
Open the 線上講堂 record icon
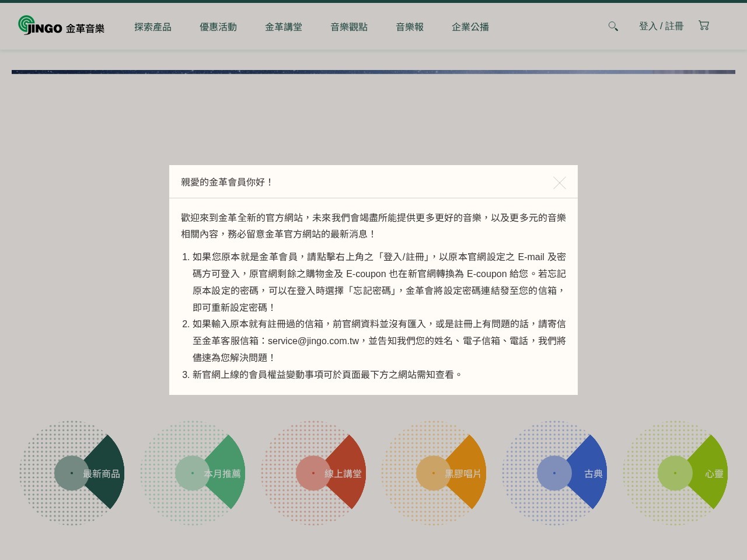click(x=313, y=473)
